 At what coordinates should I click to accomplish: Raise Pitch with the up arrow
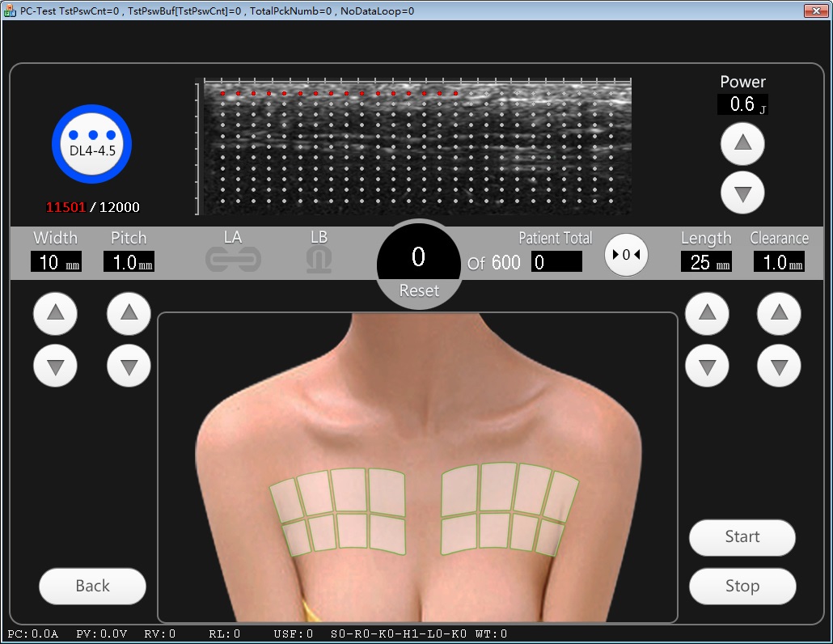tap(129, 314)
